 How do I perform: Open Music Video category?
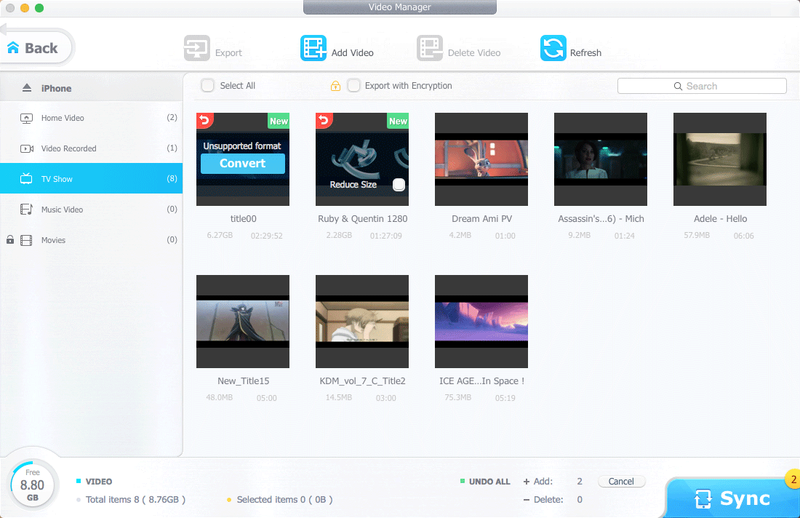[91, 209]
